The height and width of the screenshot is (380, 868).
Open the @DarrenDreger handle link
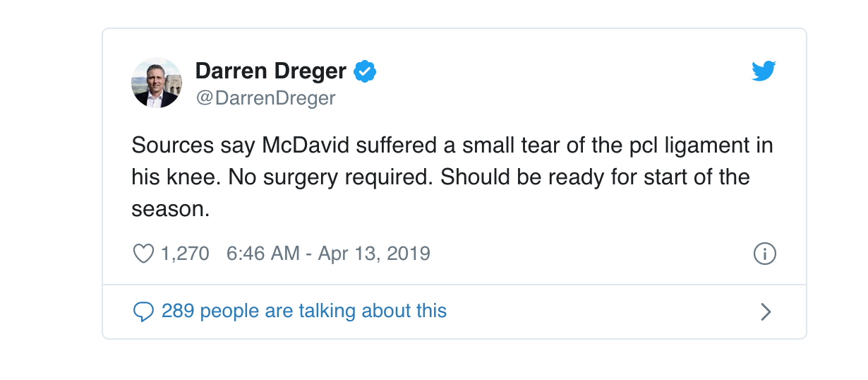pos(265,97)
